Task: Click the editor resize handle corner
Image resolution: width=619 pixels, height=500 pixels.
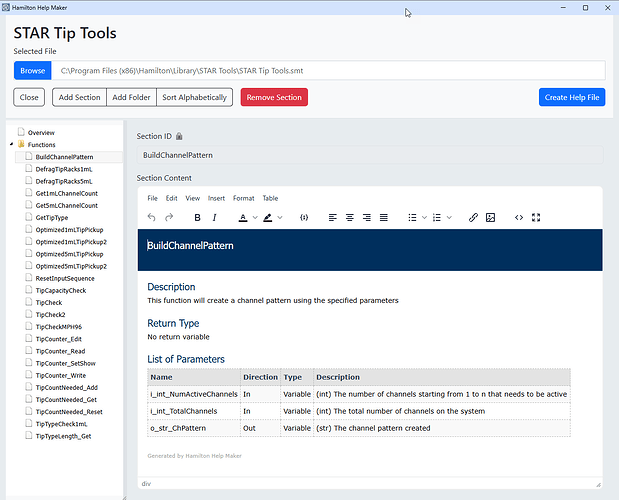Action: (x=598, y=484)
